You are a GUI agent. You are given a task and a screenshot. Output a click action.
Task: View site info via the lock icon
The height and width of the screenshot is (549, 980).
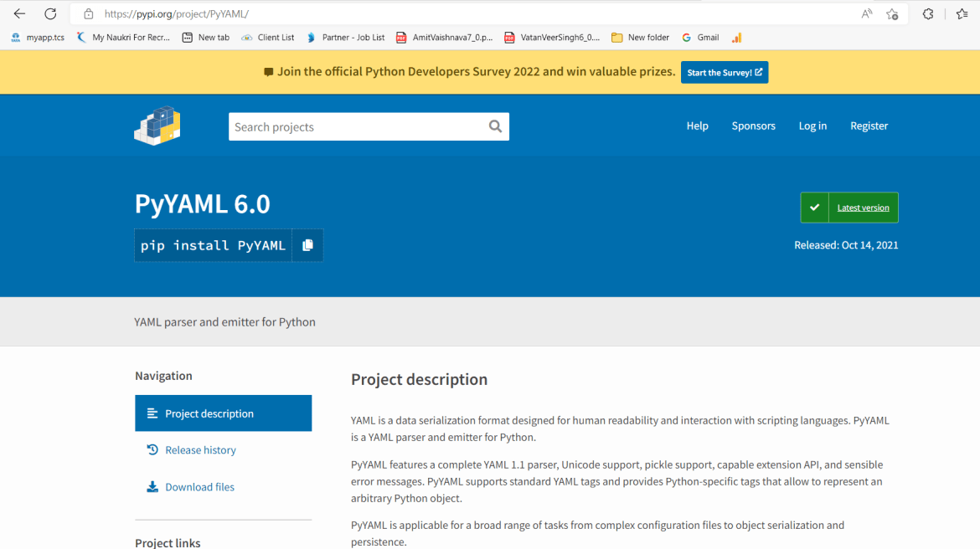point(89,13)
